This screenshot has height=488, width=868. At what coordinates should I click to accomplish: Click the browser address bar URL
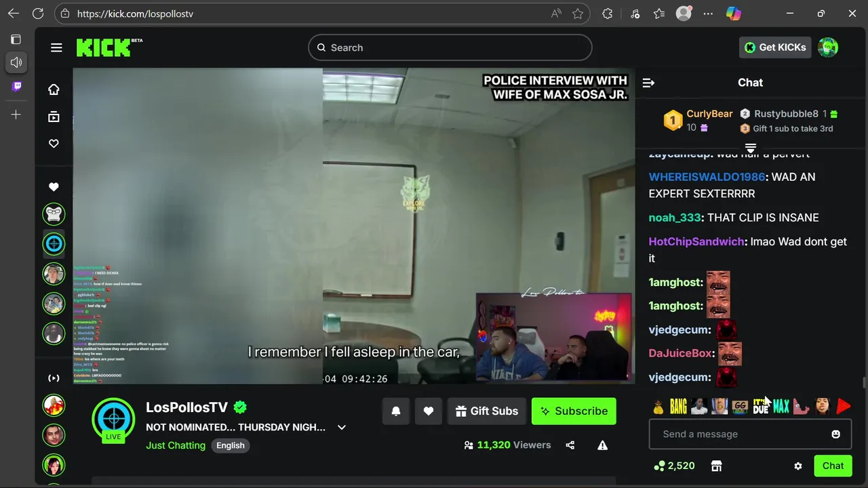(x=135, y=14)
